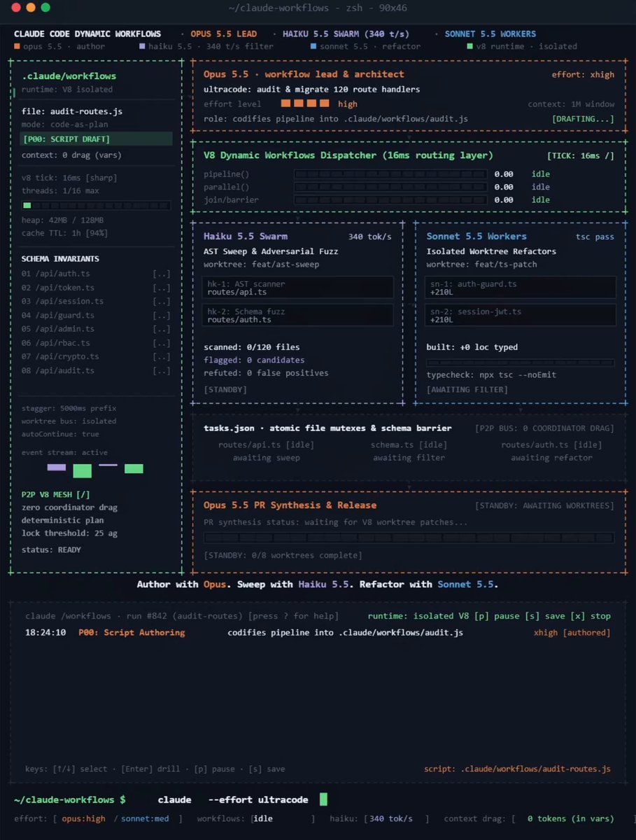Open the sn-2 session-jwt.ts worker box
Viewport: 636px width, 840px height.
pyautogui.click(x=520, y=315)
